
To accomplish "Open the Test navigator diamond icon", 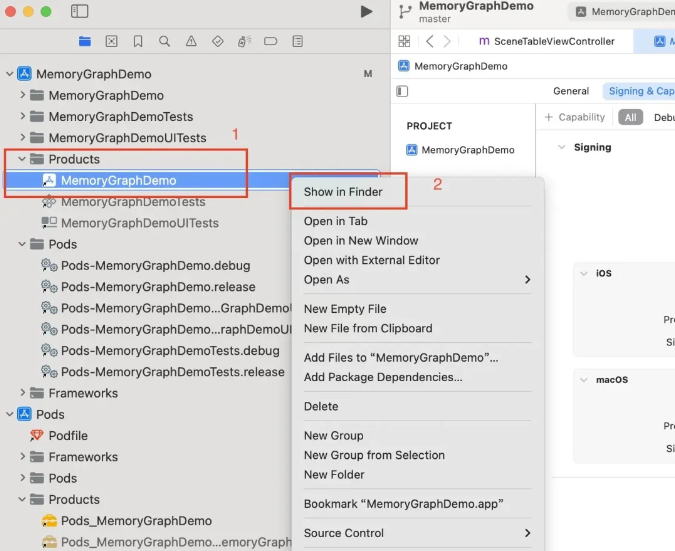I will [218, 41].
